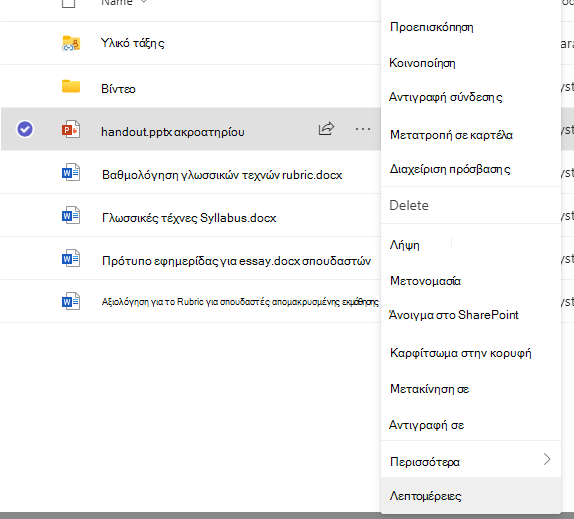This screenshot has width=574, height=519.
Task: Open the Υλικό τάξης folder name
Action: [x=133, y=43]
